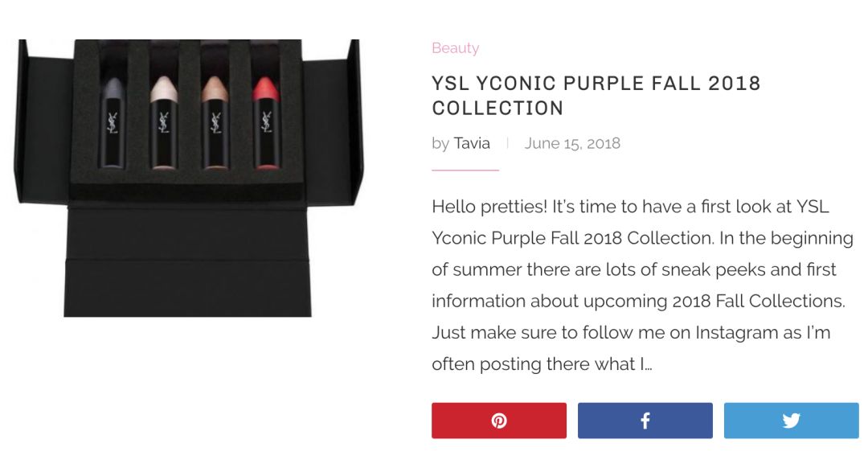Open the YSL lipstick box thumbnail image

pyautogui.click(x=190, y=178)
